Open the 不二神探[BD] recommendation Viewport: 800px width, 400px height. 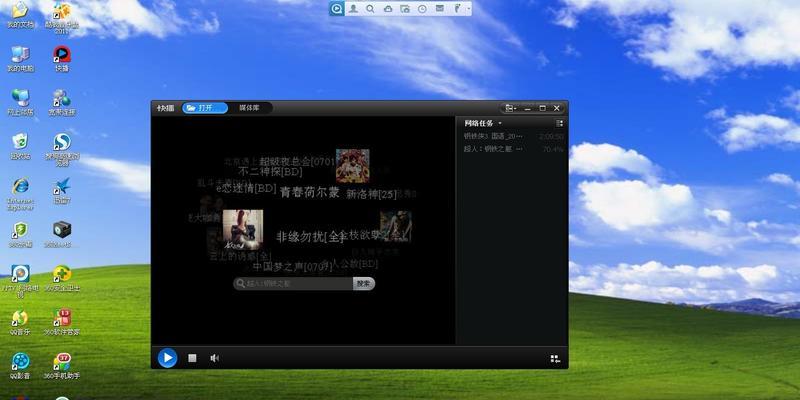click(270, 172)
